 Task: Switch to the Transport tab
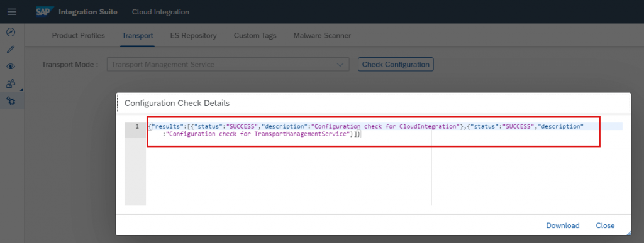(x=138, y=36)
